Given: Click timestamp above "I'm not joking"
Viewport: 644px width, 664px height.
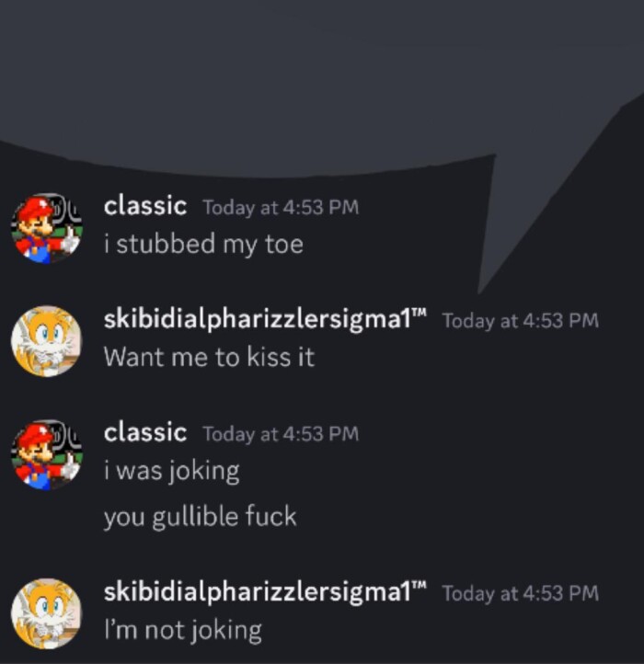Looking at the screenshot, I should pos(521,593).
